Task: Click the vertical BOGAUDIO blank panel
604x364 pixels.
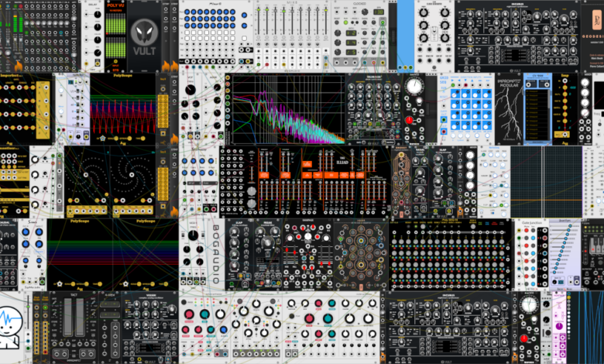Action: point(216,254)
